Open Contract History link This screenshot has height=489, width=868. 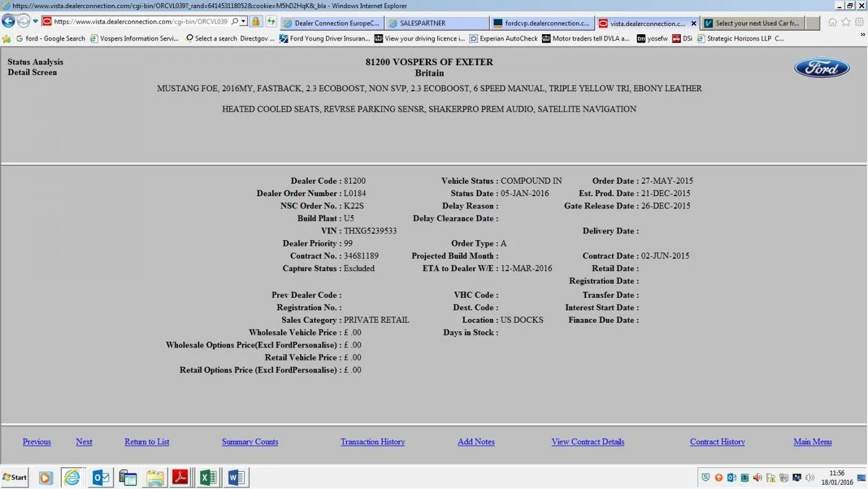pos(717,442)
